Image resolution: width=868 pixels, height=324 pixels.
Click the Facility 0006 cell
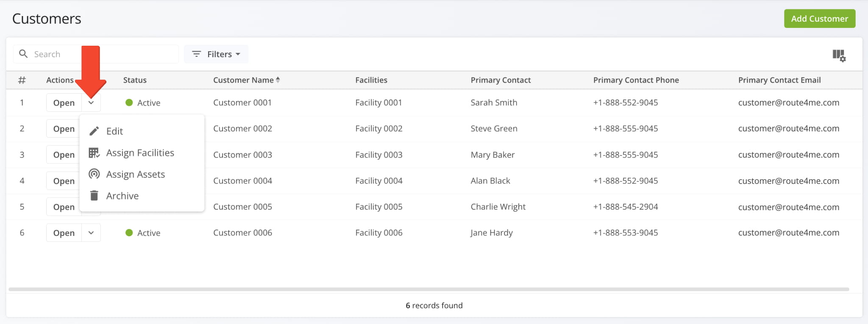pyautogui.click(x=378, y=233)
